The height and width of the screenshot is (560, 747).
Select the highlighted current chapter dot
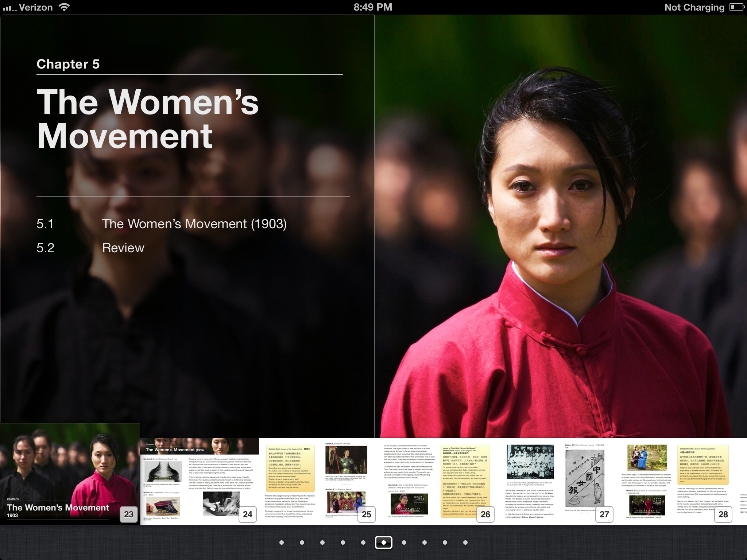(383, 542)
